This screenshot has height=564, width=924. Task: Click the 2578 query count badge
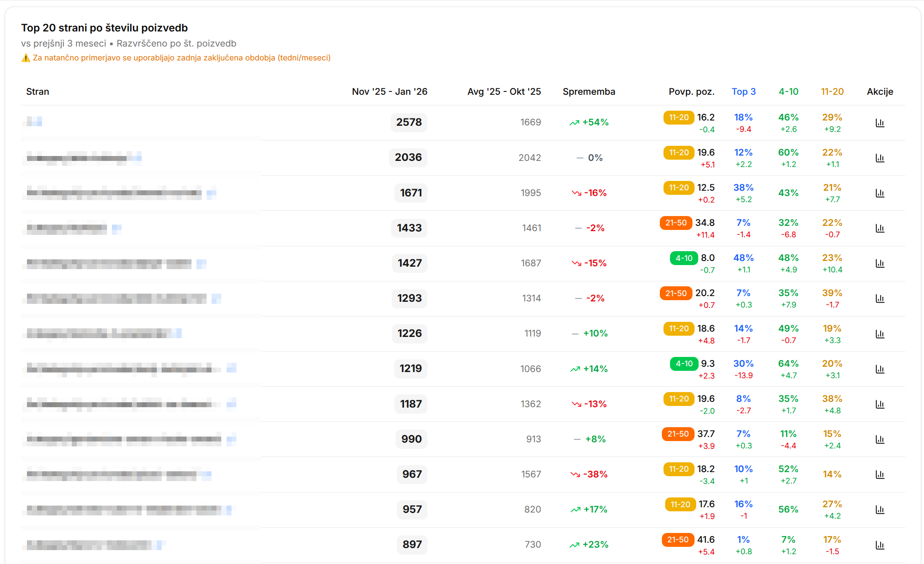[x=409, y=122]
